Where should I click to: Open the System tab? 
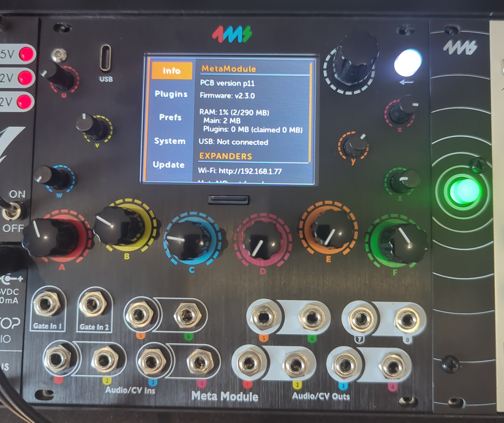pyautogui.click(x=170, y=141)
